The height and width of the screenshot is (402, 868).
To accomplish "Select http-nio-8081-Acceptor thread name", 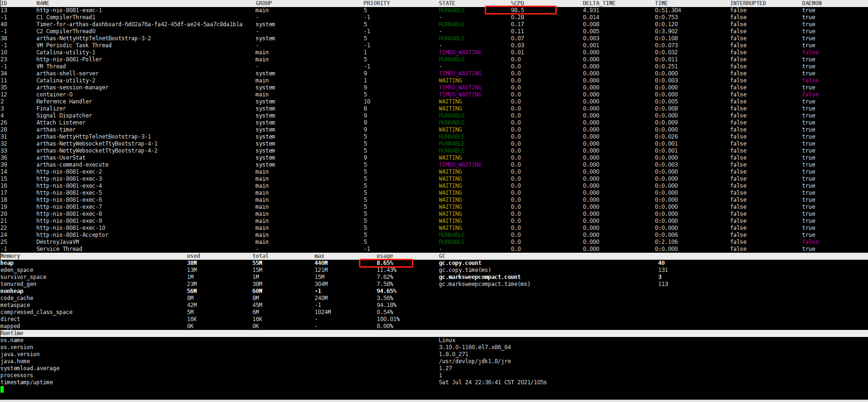I will point(72,235).
